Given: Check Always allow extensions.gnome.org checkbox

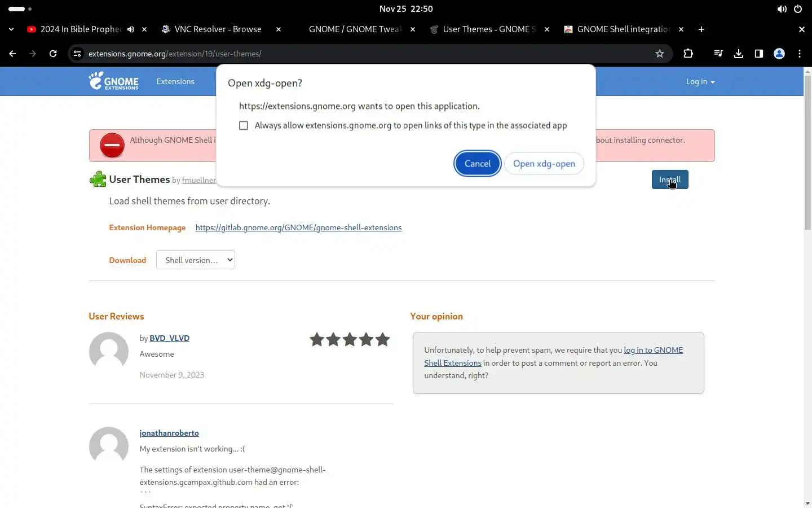Looking at the screenshot, I should coord(244,125).
